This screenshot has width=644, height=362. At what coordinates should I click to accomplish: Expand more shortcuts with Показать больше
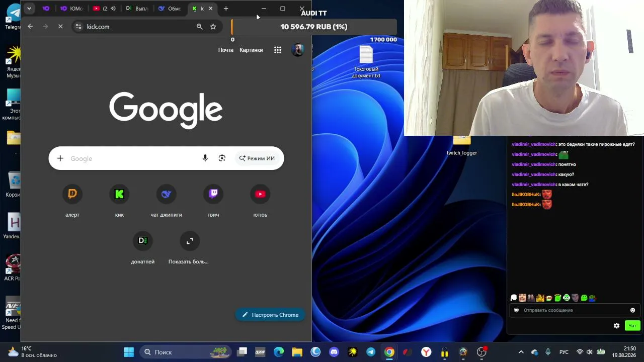click(189, 247)
